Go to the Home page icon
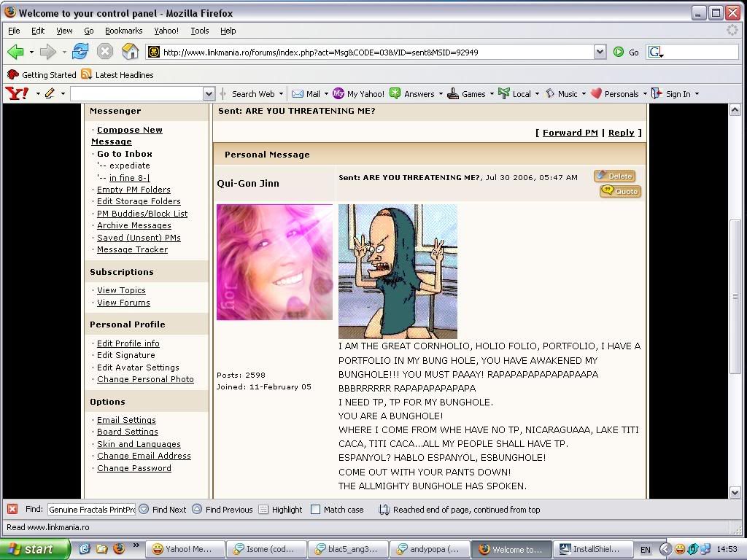Screen dimensions: 747x560 pyautogui.click(x=130, y=52)
